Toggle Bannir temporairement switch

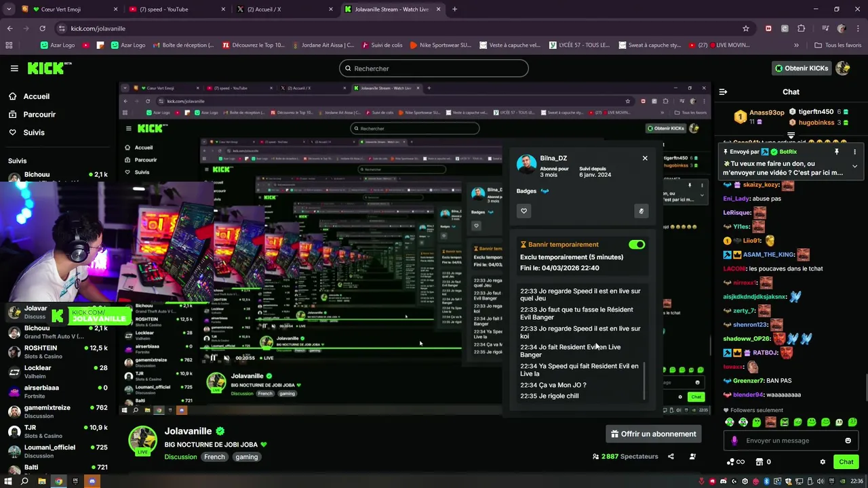[637, 245]
